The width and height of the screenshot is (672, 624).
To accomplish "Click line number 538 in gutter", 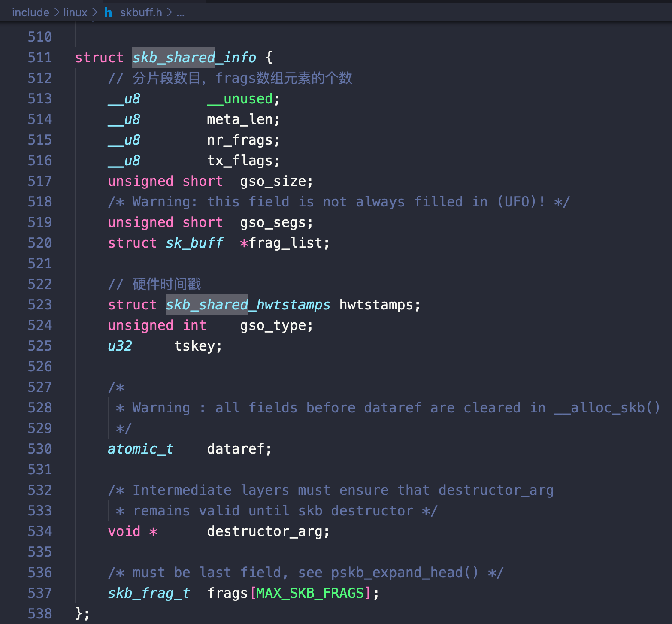I will pos(40,614).
